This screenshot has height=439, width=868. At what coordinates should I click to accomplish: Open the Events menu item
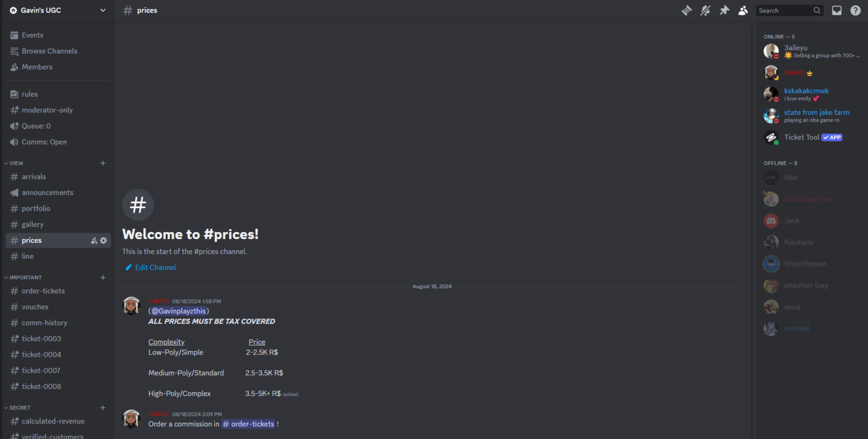(58, 35)
